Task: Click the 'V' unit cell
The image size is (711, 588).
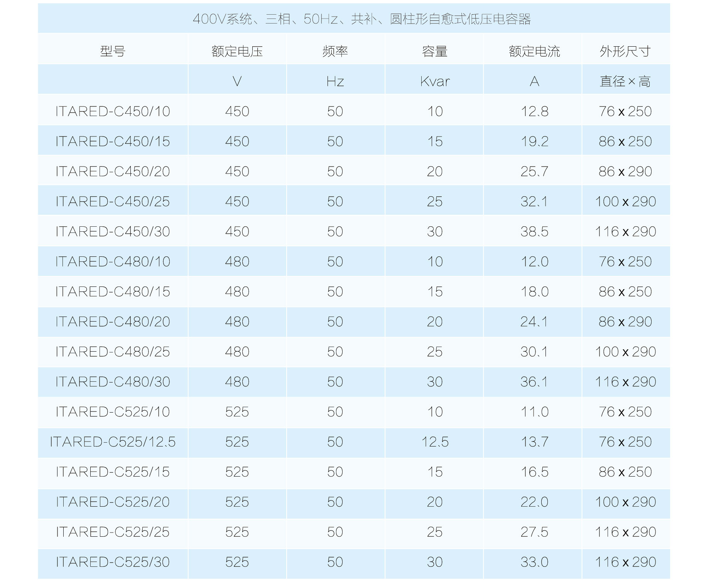Action: point(237,81)
